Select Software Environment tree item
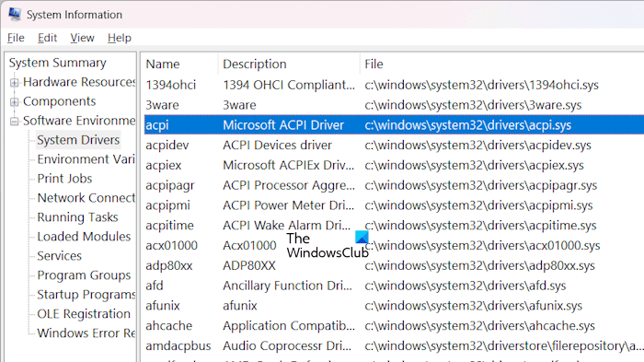644x362 pixels. (79, 121)
